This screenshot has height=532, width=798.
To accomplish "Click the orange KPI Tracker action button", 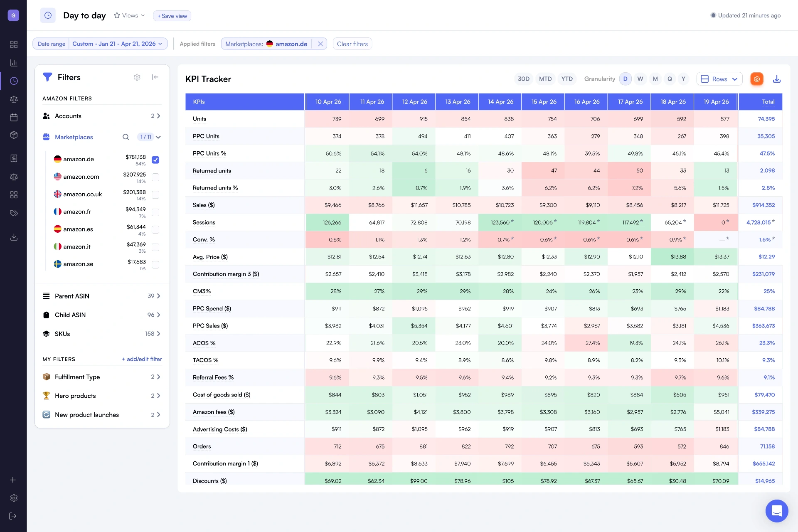I will 757,79.
